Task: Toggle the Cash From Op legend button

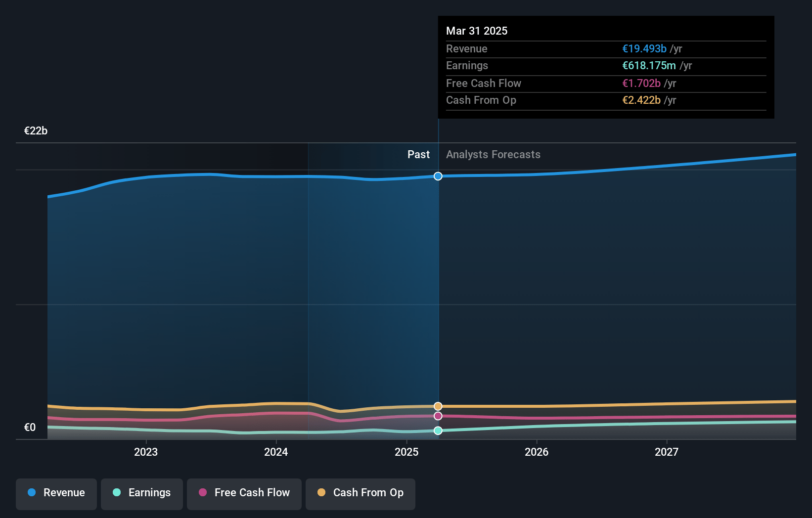Action: (361, 494)
